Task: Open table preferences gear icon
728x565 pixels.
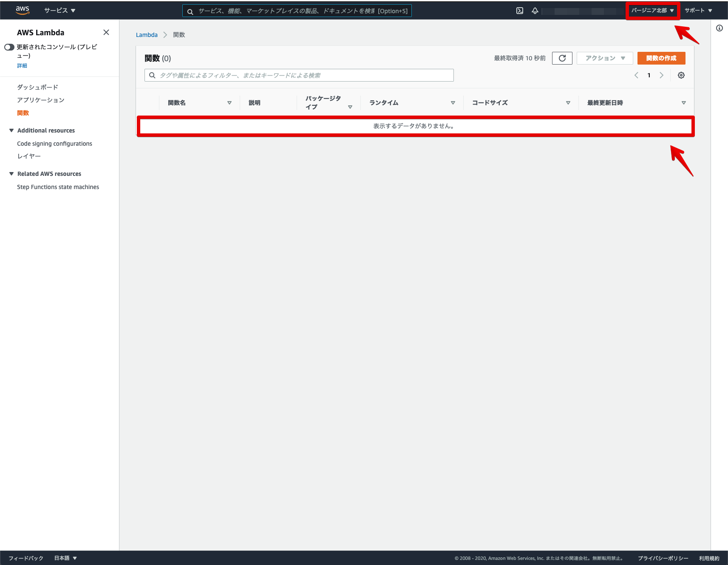Action: click(x=681, y=75)
